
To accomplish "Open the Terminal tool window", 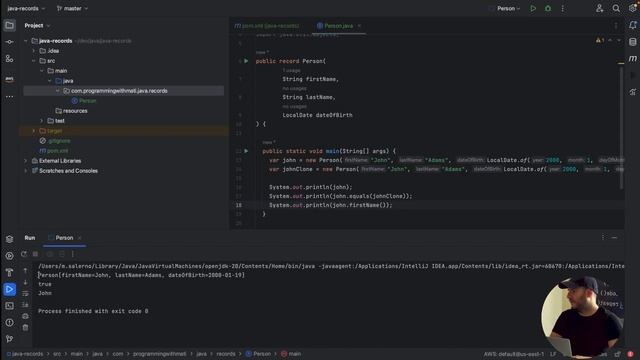I will 9,306.
